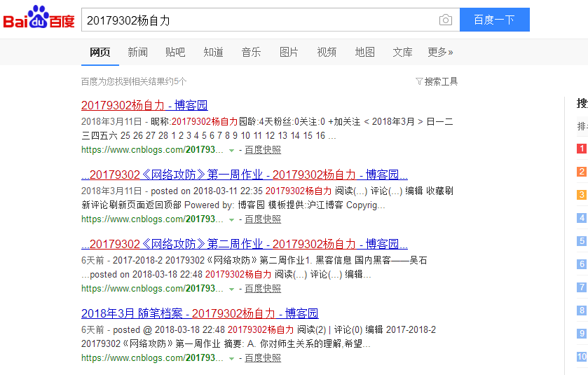Click rank badge number 9

tap(582, 334)
